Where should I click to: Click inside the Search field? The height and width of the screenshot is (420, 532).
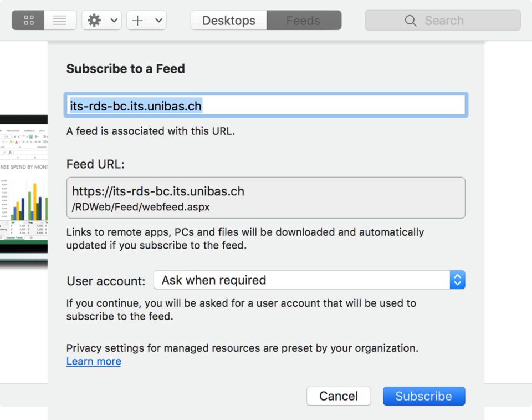click(454, 21)
